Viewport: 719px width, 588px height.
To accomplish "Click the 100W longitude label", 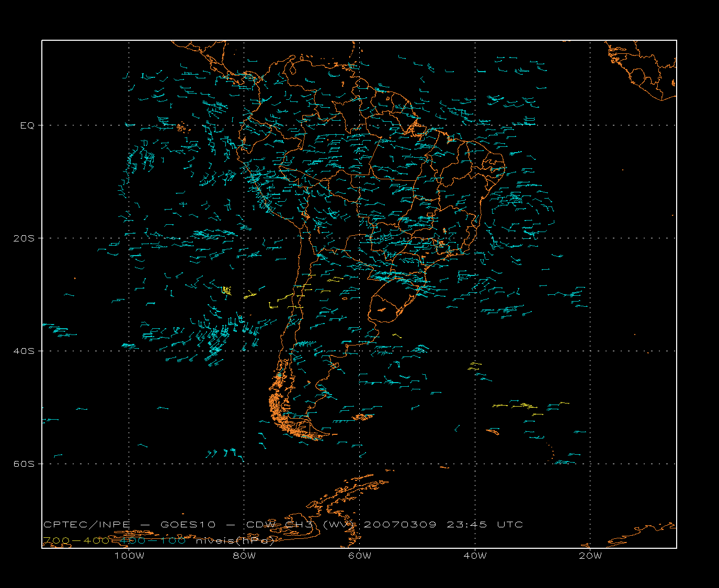I will click(129, 556).
